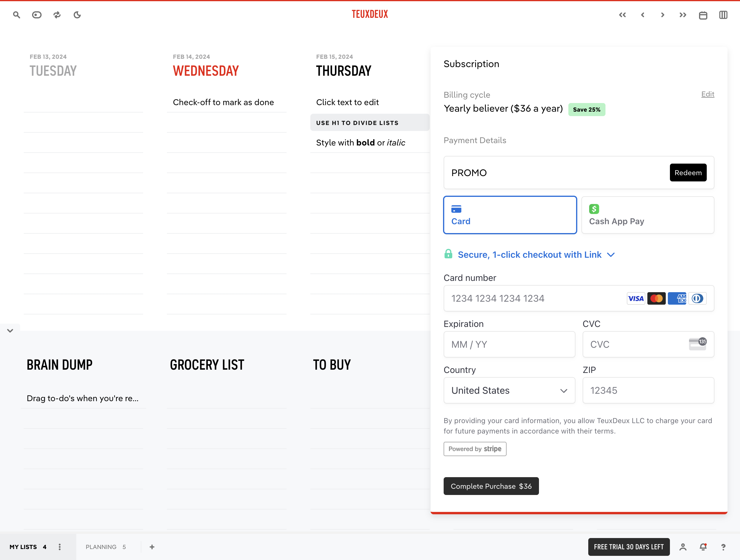This screenshot has width=740, height=560.
Task: Click the TeuxDeux logo
Action: [370, 14]
